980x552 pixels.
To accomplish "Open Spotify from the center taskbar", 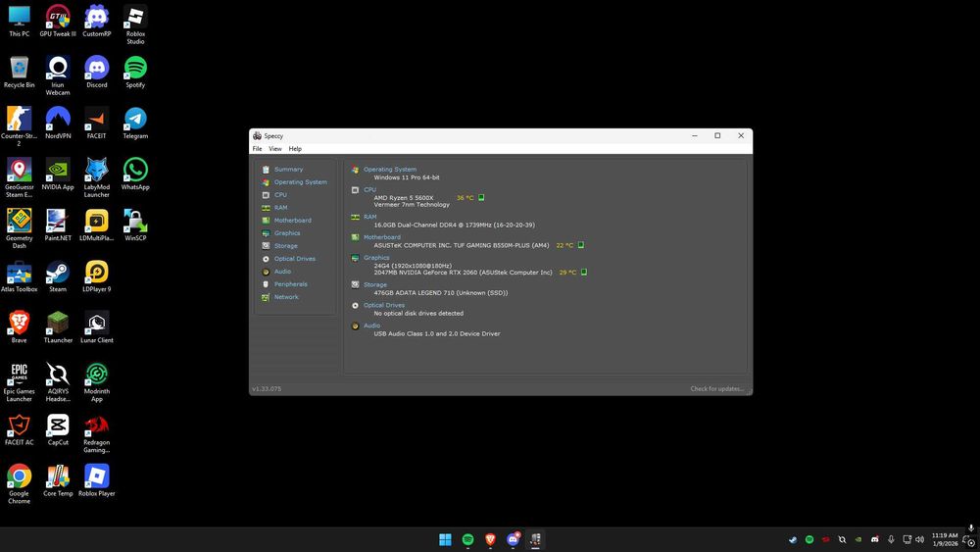I will click(467, 539).
